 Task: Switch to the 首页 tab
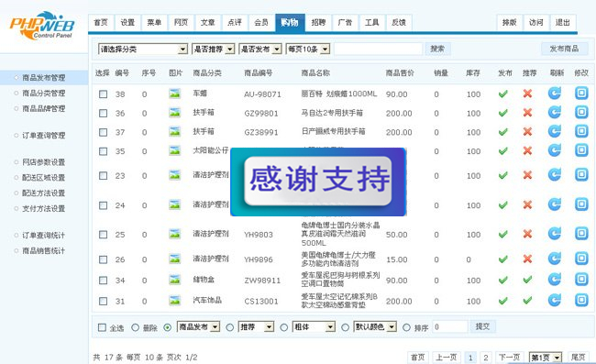[101, 22]
